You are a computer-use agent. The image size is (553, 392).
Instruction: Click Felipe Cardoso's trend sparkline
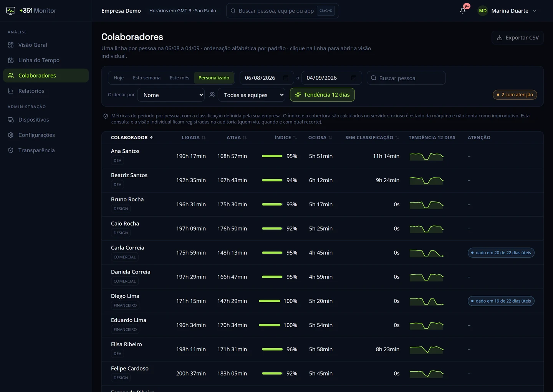click(x=427, y=374)
